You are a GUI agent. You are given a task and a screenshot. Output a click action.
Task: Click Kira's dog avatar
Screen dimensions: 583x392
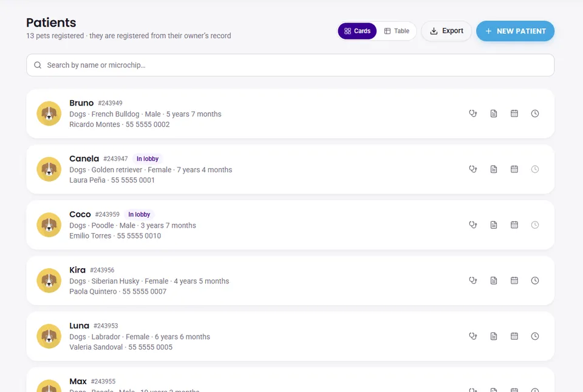coord(49,280)
